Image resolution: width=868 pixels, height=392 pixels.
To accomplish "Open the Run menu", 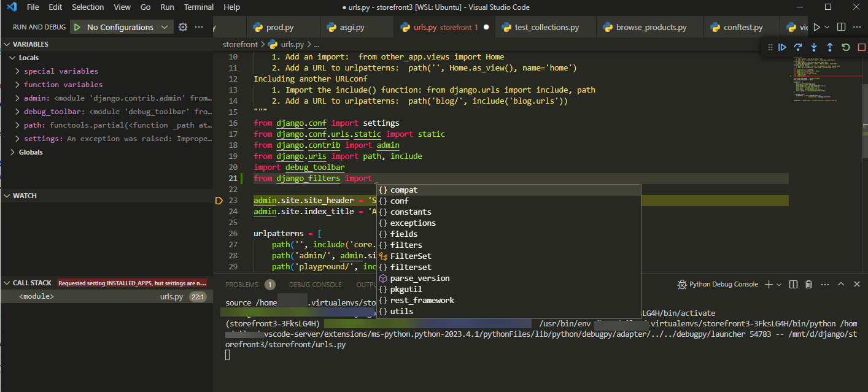I will (x=167, y=7).
